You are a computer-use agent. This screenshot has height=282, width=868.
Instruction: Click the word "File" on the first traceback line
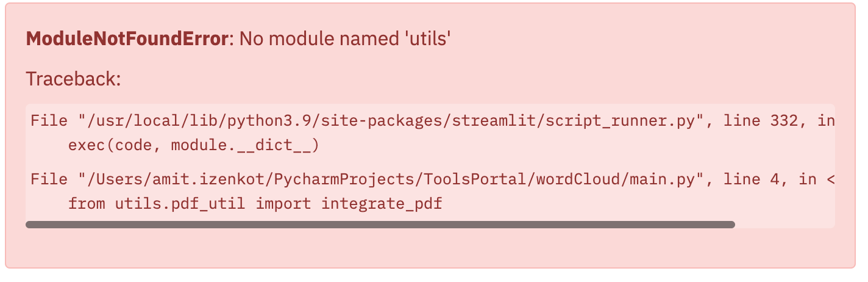pyautogui.click(x=49, y=121)
